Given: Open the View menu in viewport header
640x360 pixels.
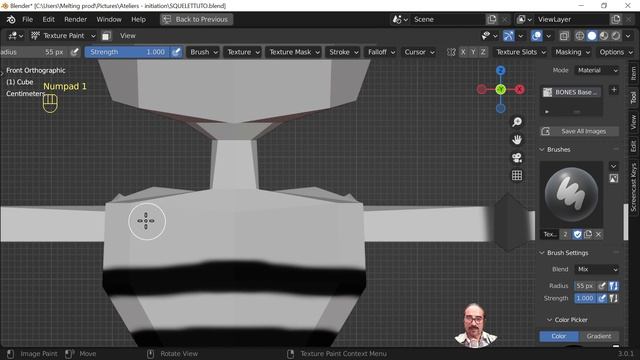Looking at the screenshot, I should pyautogui.click(x=128, y=36).
